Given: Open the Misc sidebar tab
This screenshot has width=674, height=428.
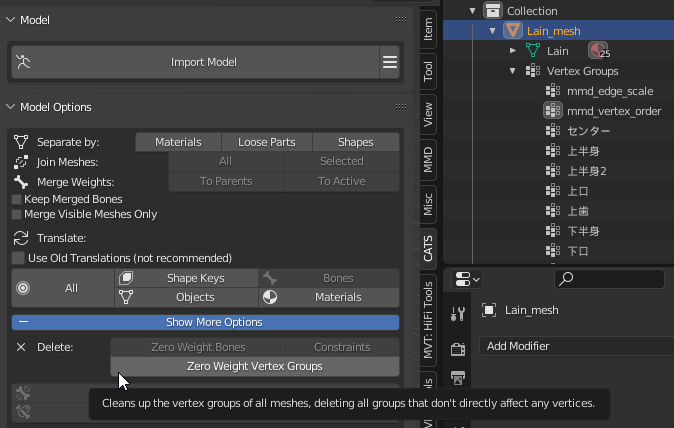Looking at the screenshot, I should pos(428,203).
